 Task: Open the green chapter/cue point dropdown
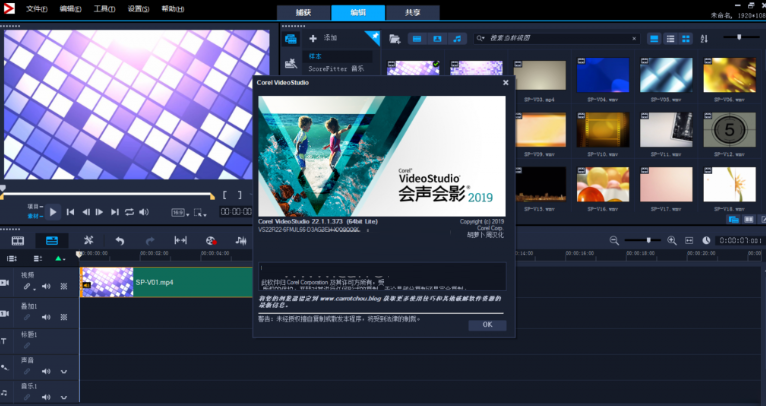tap(60, 258)
